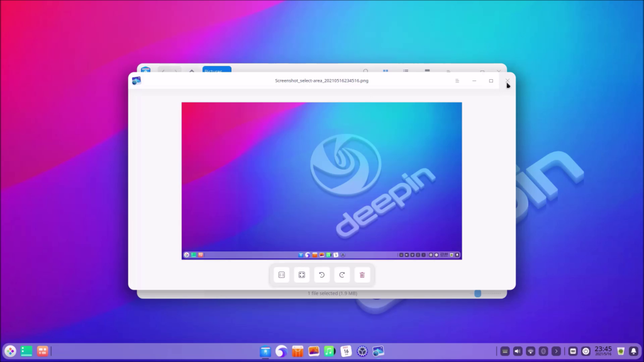Screen dimensions: 644x362
Task: Open Calendar from the dock
Action: coord(346,351)
